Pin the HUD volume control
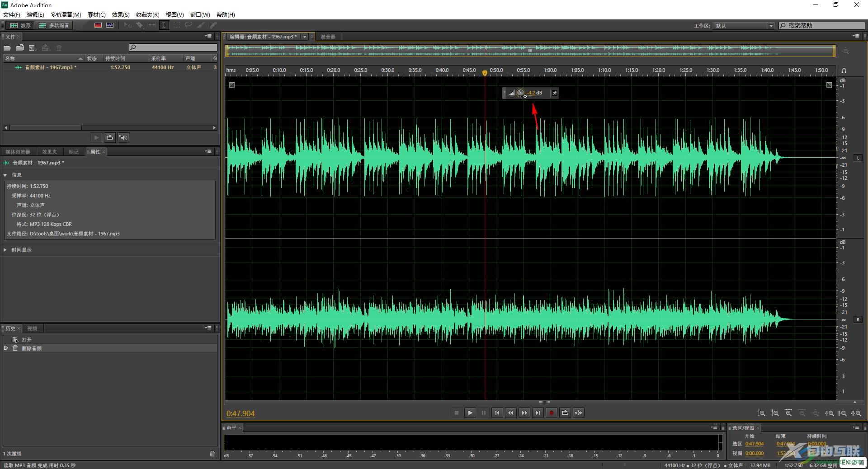The height and width of the screenshot is (469, 868). [x=555, y=93]
